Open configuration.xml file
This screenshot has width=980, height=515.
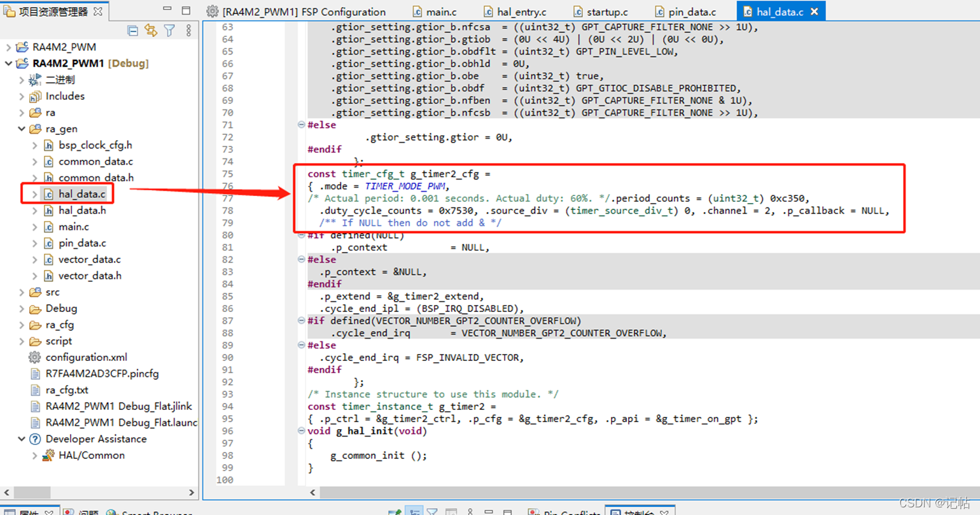click(87, 358)
